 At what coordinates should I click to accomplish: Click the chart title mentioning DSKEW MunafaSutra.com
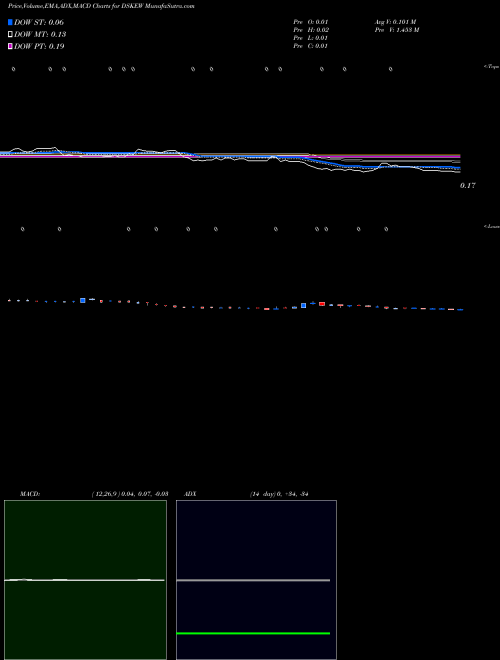point(101,7)
